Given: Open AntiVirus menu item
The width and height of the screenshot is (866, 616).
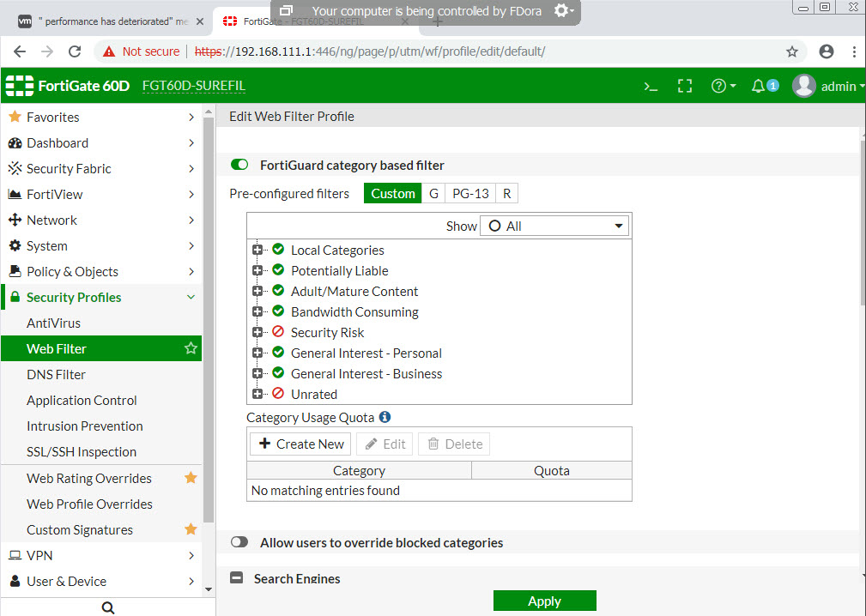Looking at the screenshot, I should [53, 323].
